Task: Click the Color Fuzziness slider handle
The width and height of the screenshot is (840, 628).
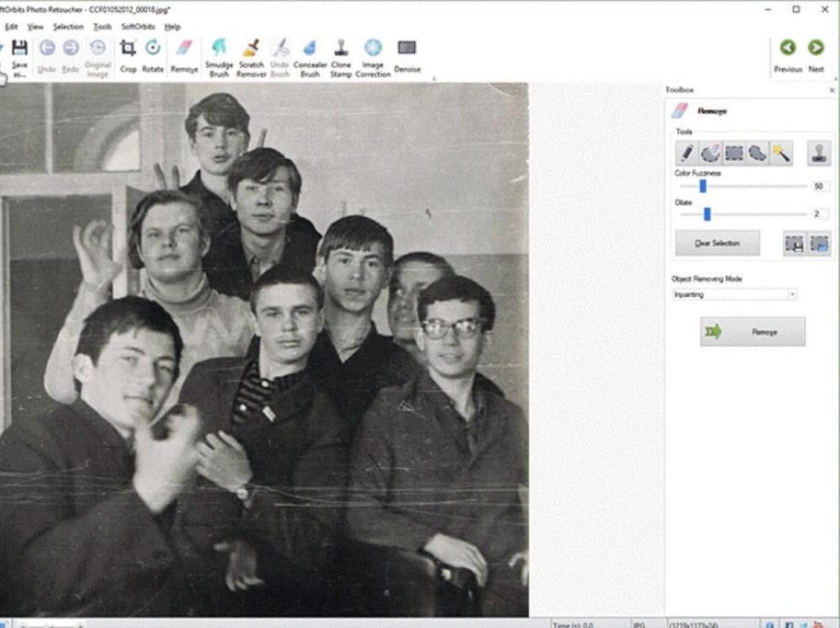Action: [x=702, y=186]
